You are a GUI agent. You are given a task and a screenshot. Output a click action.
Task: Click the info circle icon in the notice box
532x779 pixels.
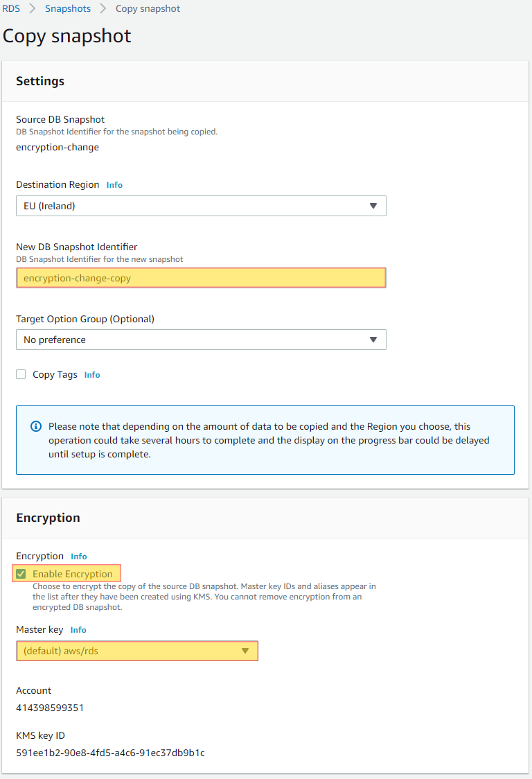tap(36, 426)
